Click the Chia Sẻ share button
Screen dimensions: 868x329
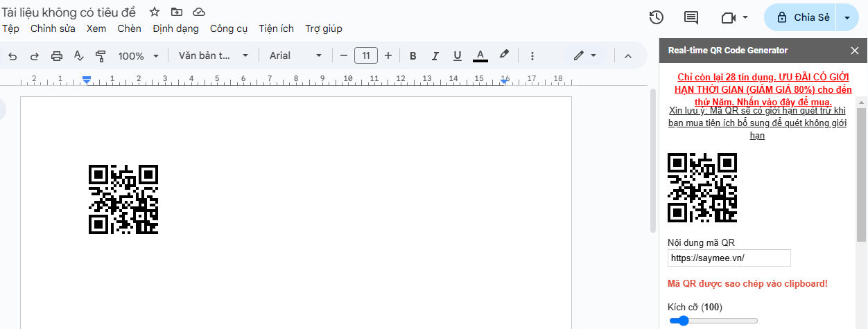pos(803,18)
